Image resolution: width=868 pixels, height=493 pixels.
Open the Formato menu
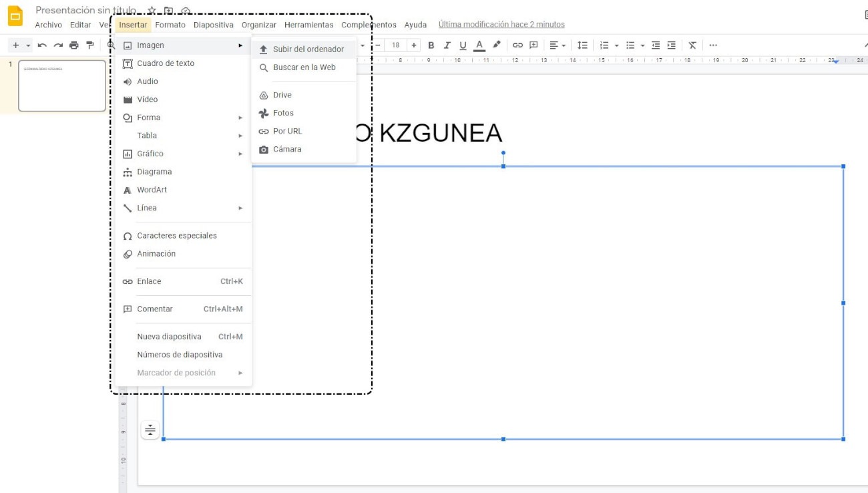pyautogui.click(x=170, y=25)
